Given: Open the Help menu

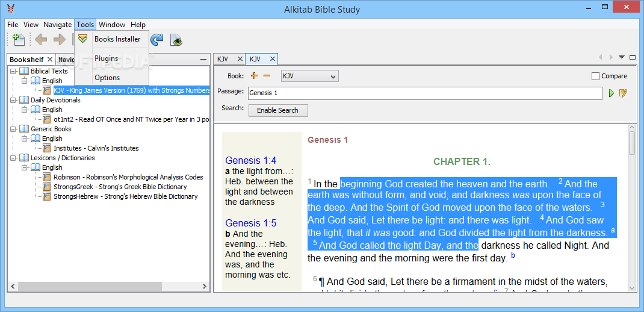Looking at the screenshot, I should [138, 25].
